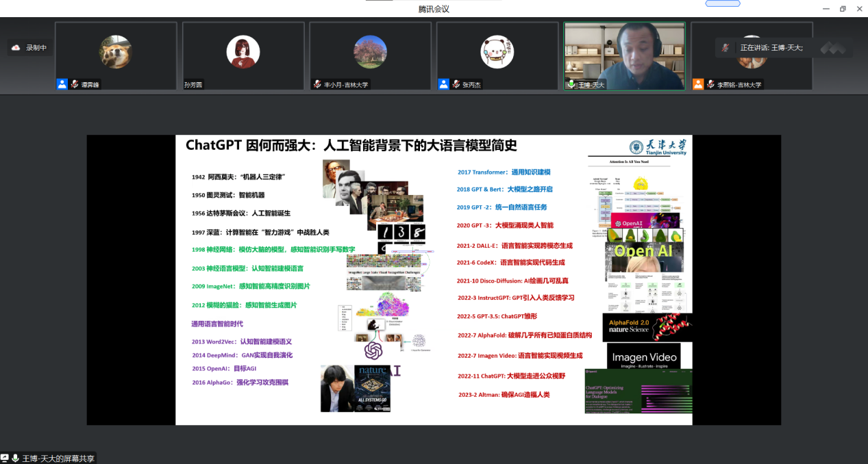The image size is (868, 464).
Task: Click the cloud recording icon beside 录制中
Action: 15,47
